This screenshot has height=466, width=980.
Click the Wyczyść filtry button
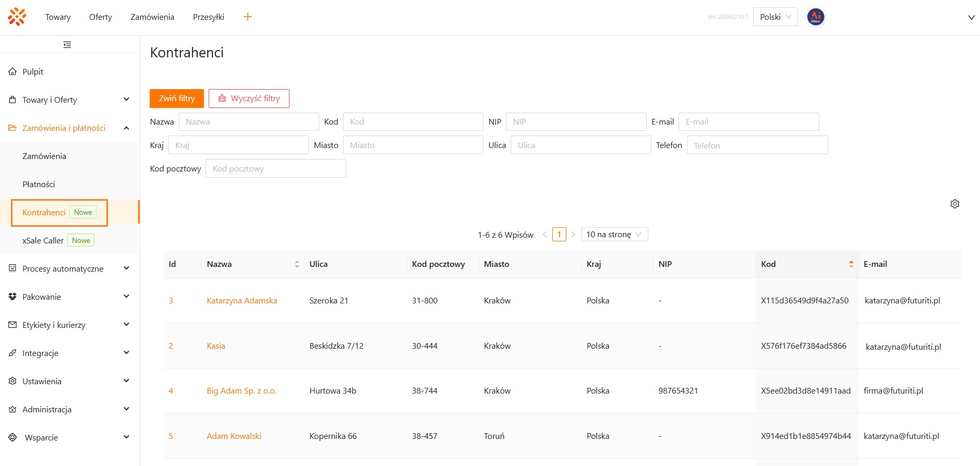[x=249, y=99]
